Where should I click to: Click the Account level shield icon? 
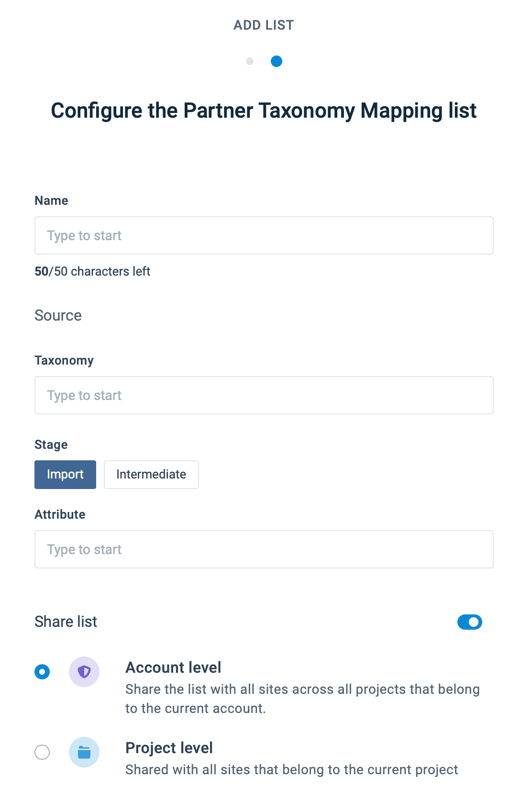(x=84, y=672)
